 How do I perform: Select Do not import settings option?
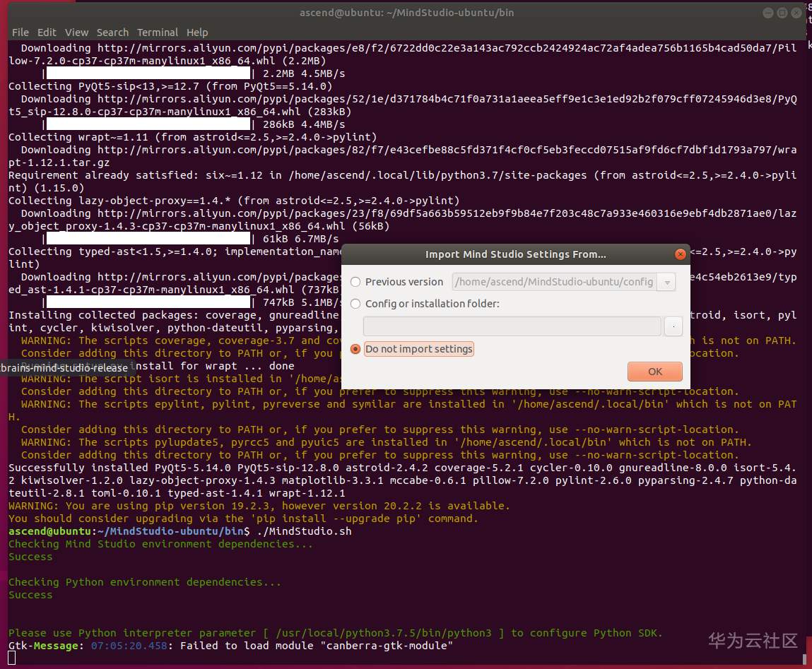(355, 349)
